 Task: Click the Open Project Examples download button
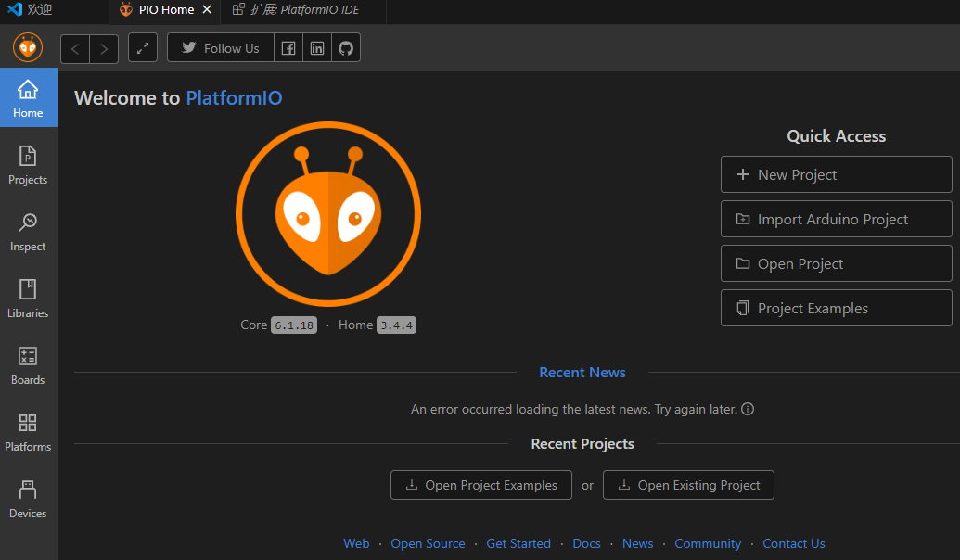pyautogui.click(x=481, y=485)
